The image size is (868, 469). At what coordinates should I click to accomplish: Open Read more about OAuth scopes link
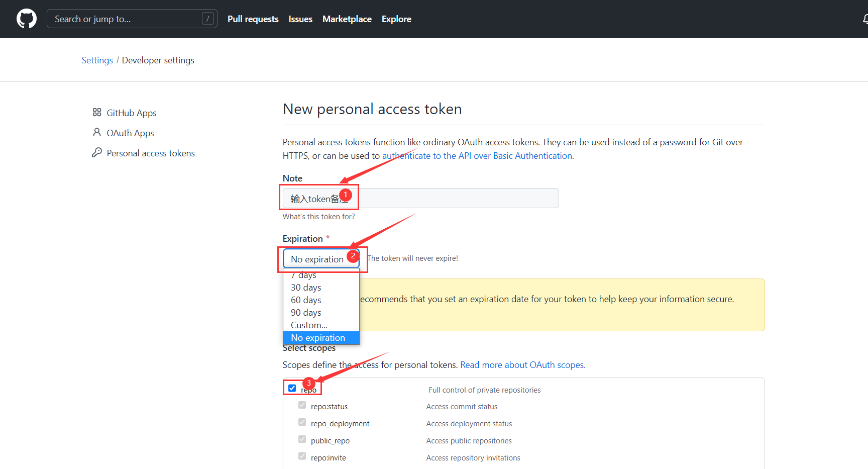click(x=522, y=365)
